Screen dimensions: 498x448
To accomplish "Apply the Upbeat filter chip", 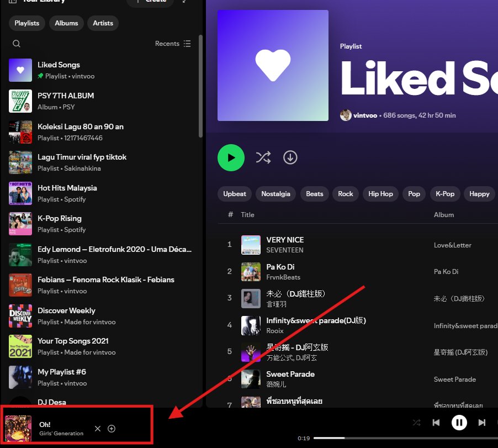I will click(235, 194).
